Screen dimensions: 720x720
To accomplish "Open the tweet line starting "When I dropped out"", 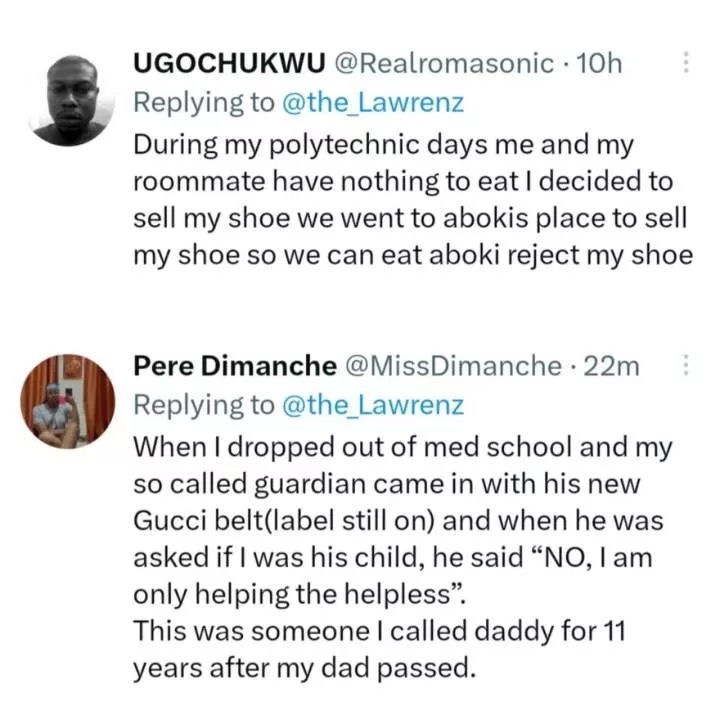I will 403,447.
